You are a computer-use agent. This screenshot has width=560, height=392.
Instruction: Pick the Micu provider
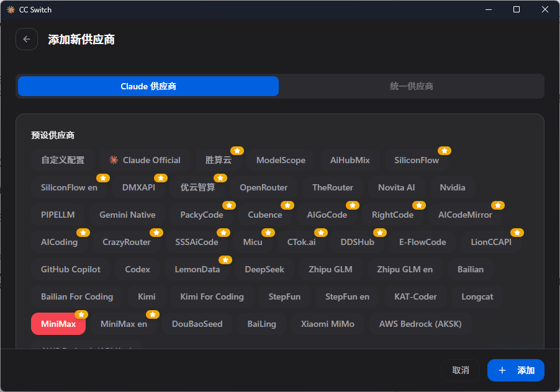pos(253,242)
